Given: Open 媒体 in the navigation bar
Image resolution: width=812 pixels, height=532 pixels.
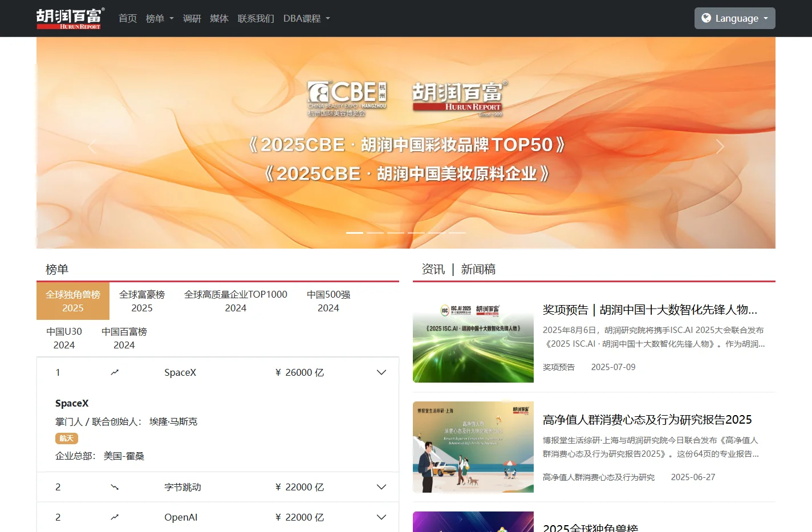Looking at the screenshot, I should click(220, 18).
